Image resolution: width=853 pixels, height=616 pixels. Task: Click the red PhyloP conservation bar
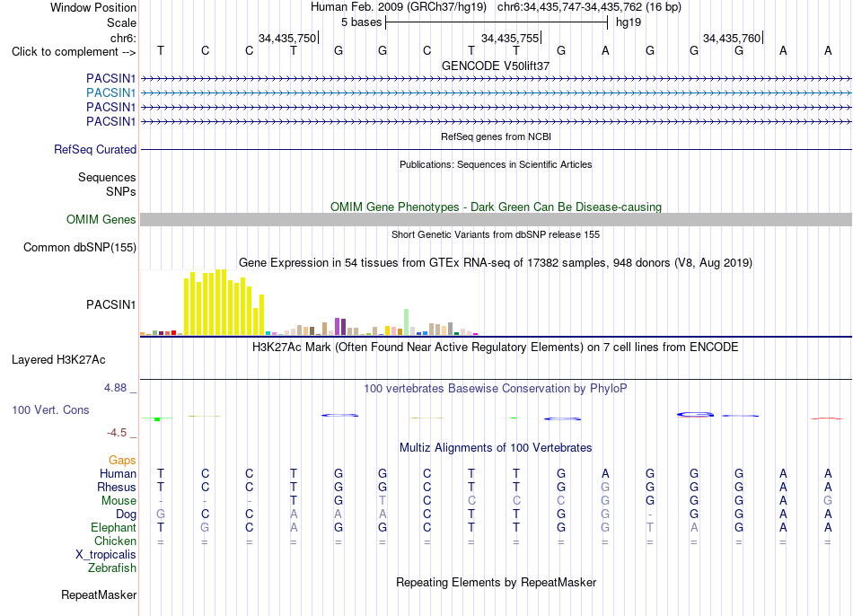coord(827,418)
